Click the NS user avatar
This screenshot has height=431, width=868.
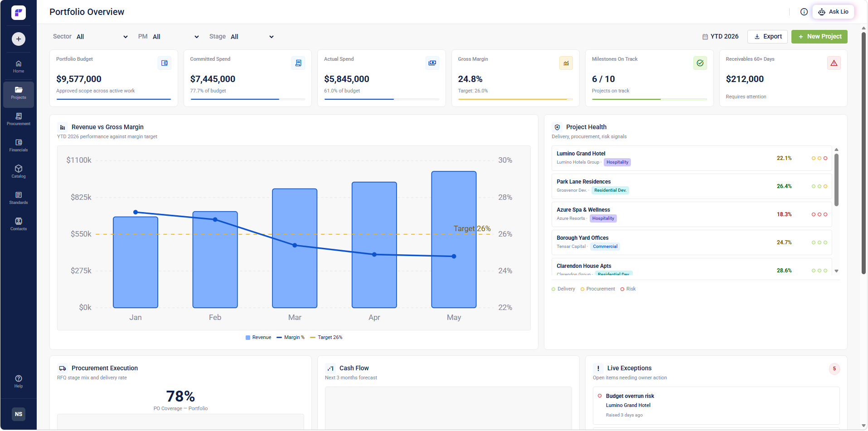(x=19, y=414)
